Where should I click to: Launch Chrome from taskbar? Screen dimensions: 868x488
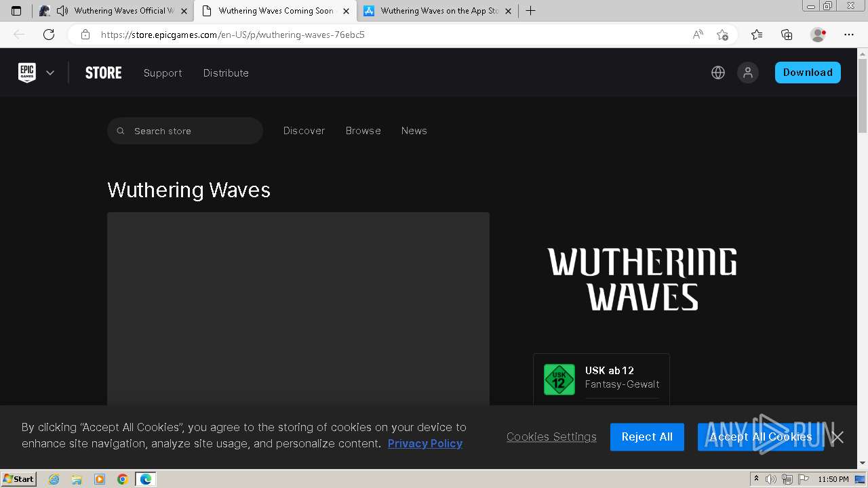tap(123, 479)
